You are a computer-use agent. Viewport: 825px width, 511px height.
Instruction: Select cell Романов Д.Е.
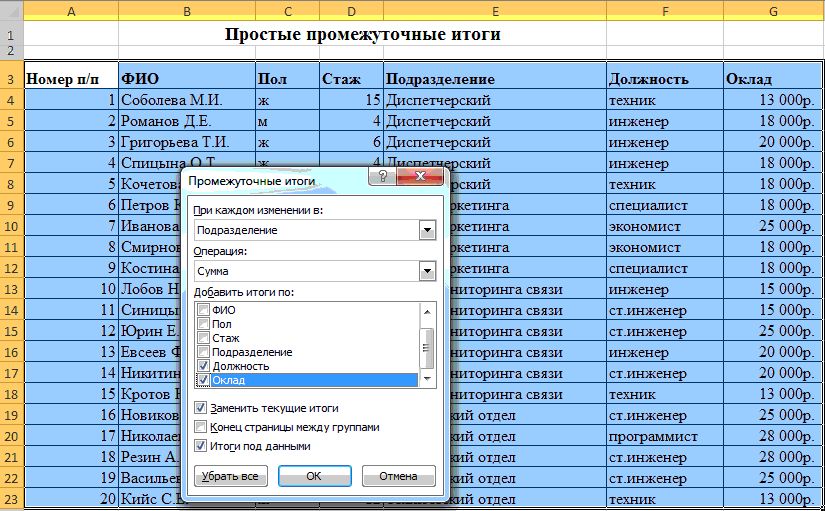pos(187,121)
